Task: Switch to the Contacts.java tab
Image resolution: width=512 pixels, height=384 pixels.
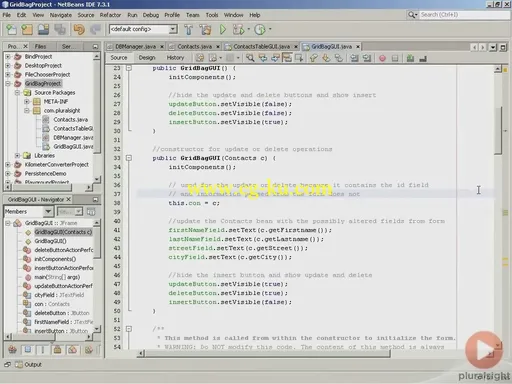Action: coord(194,47)
